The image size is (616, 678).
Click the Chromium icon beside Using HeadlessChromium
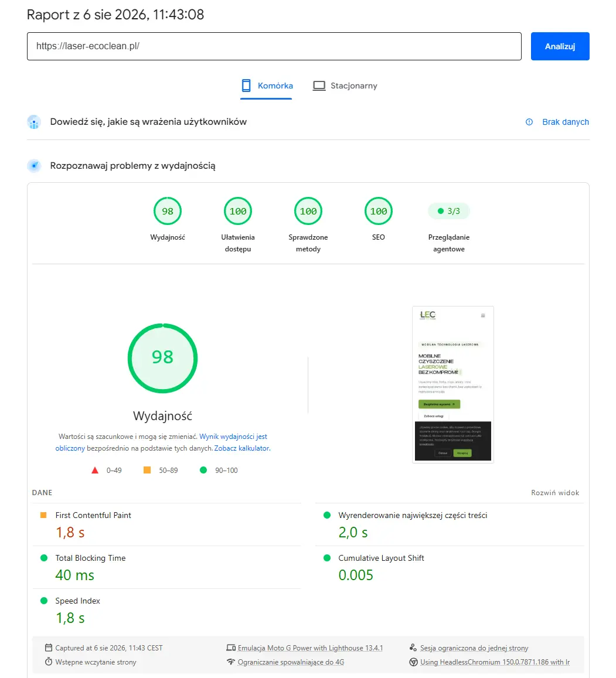tap(413, 662)
